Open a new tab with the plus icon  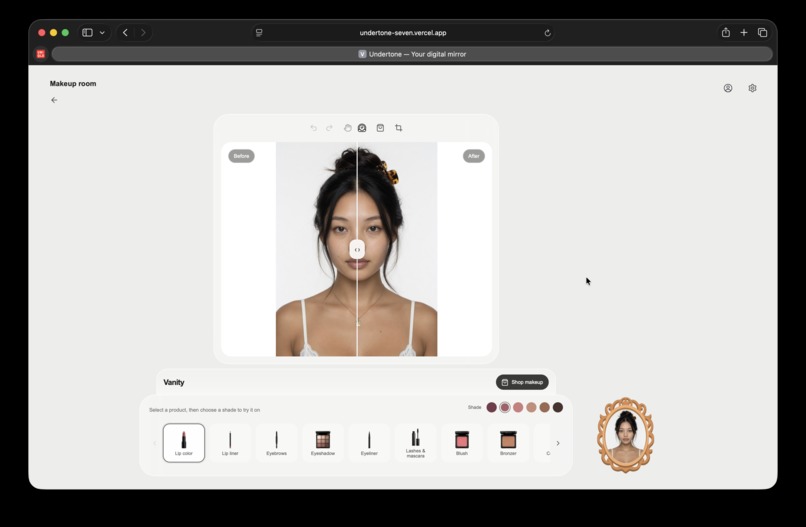744,32
